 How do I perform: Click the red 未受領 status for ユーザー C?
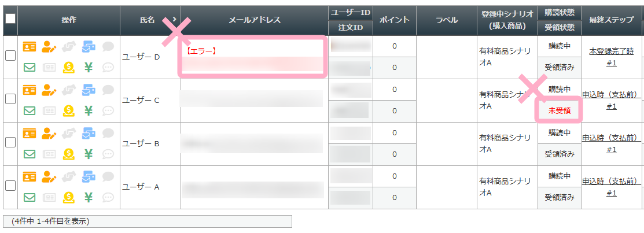point(560,111)
